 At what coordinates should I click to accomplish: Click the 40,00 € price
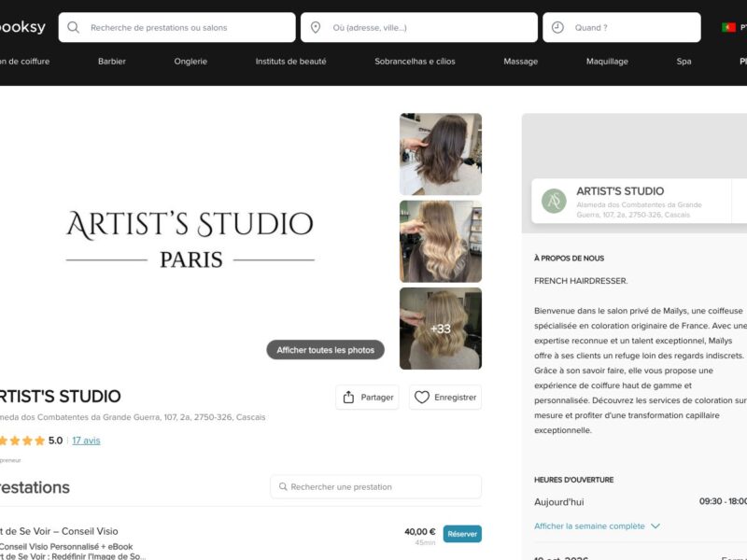pos(419,531)
